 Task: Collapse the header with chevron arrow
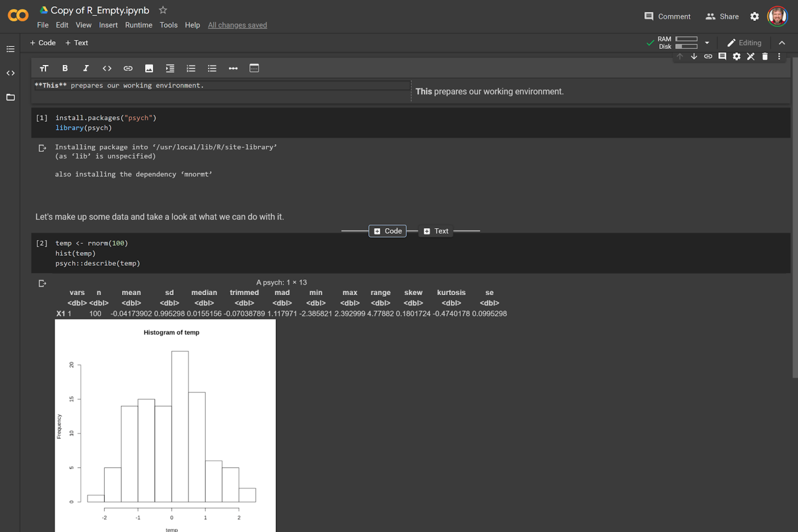[x=782, y=43]
